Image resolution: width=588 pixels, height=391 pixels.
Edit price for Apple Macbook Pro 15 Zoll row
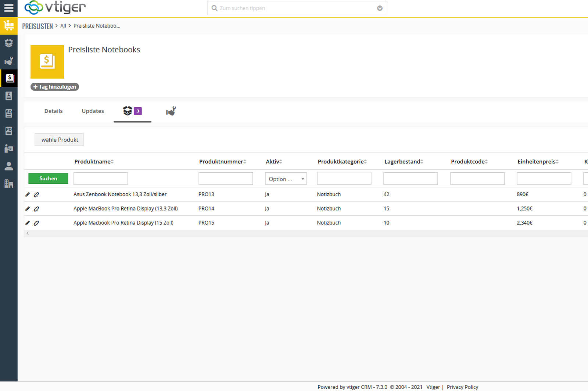point(28,223)
